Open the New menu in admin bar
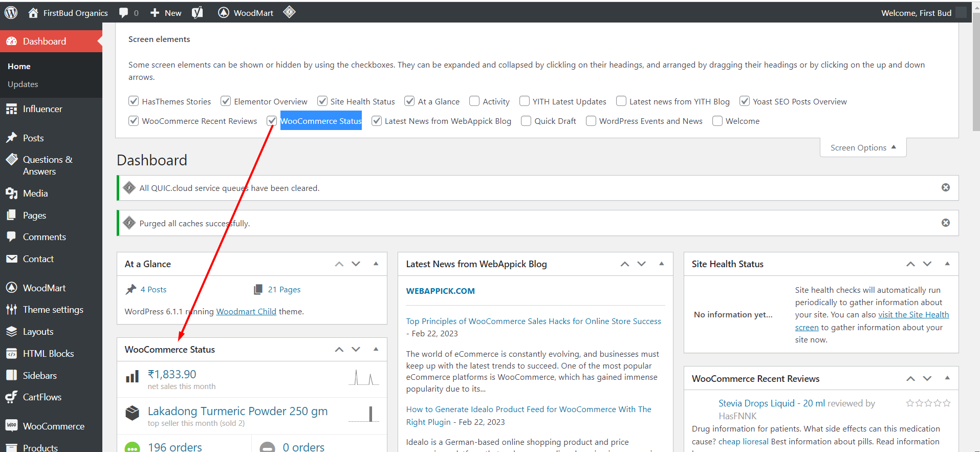 tap(166, 13)
